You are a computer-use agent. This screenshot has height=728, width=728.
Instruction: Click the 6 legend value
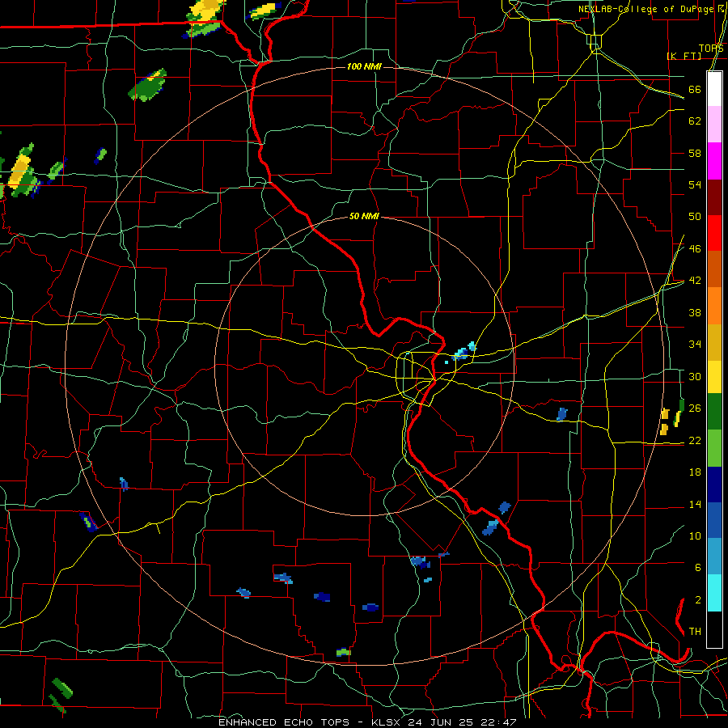tap(697, 568)
